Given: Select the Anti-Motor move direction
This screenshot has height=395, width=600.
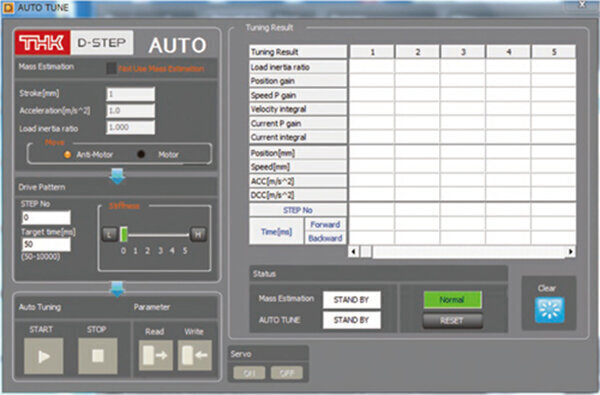Looking at the screenshot, I should point(67,155).
